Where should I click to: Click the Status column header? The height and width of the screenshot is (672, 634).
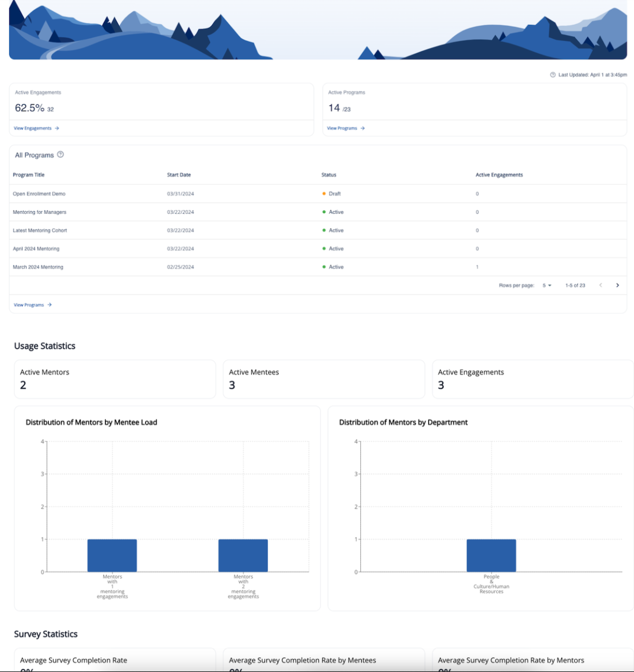coord(329,175)
